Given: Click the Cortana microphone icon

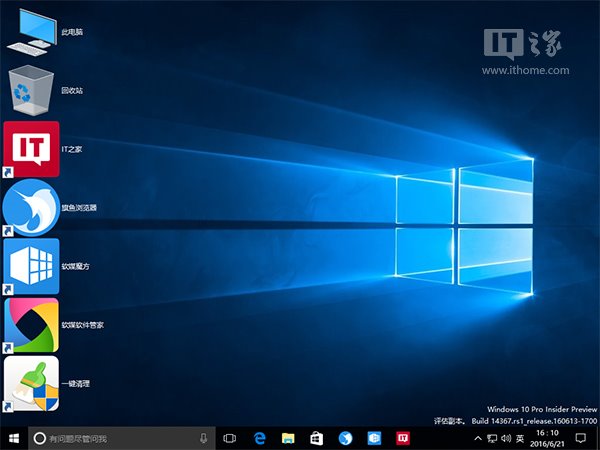Looking at the screenshot, I should pos(203,438).
